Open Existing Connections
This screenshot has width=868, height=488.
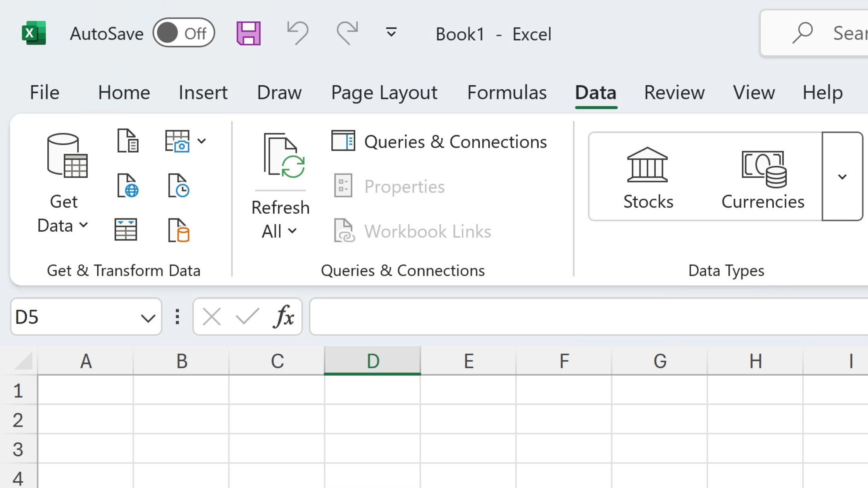point(179,230)
